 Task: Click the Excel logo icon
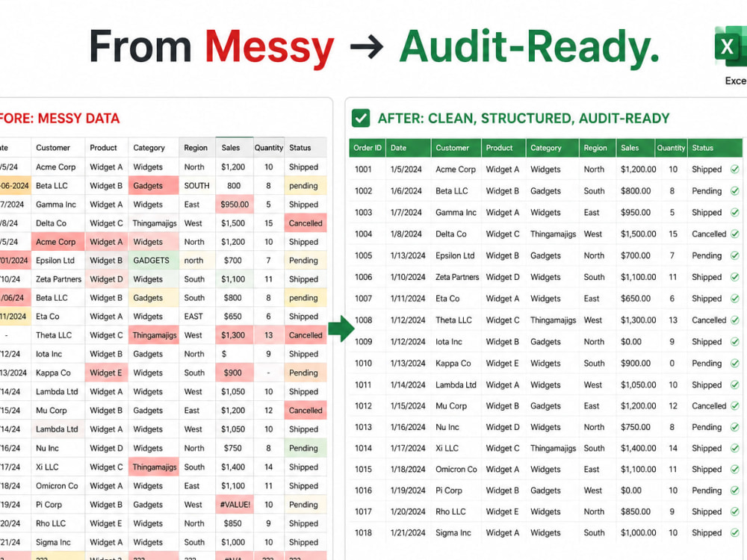[731, 46]
